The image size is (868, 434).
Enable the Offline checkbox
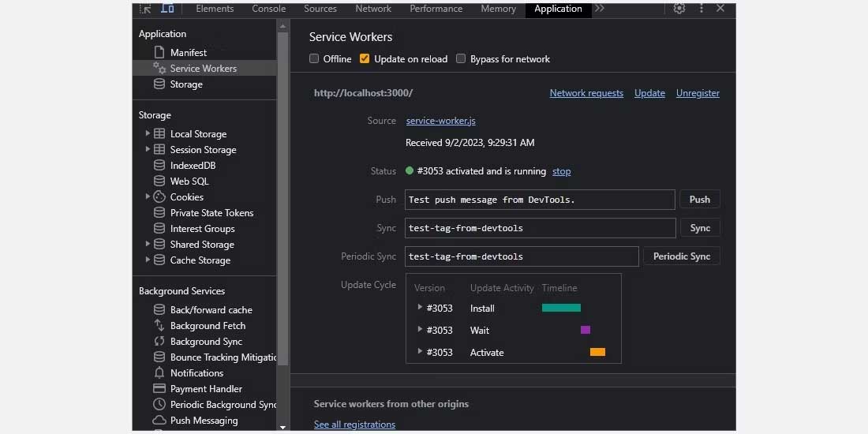coord(314,59)
